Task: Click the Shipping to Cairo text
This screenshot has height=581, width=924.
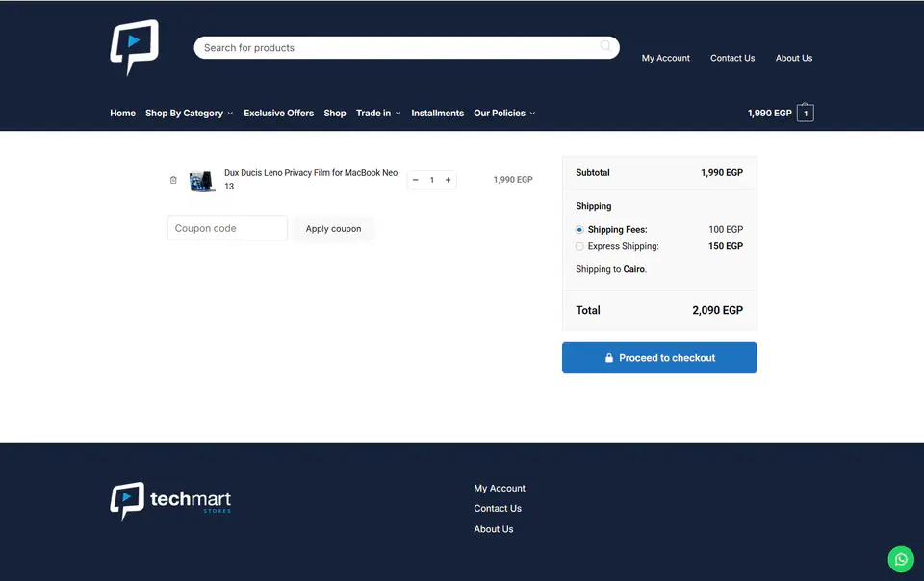Action: (611, 269)
